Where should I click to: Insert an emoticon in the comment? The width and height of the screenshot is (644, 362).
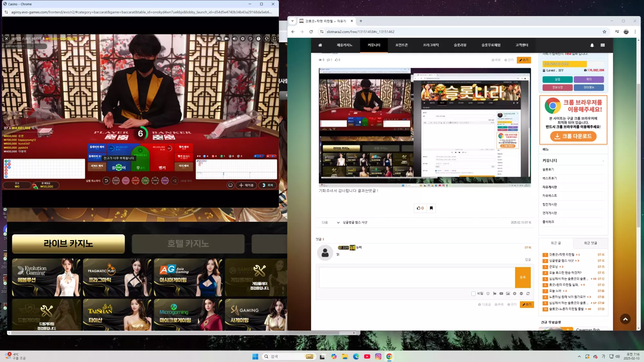coord(488,294)
